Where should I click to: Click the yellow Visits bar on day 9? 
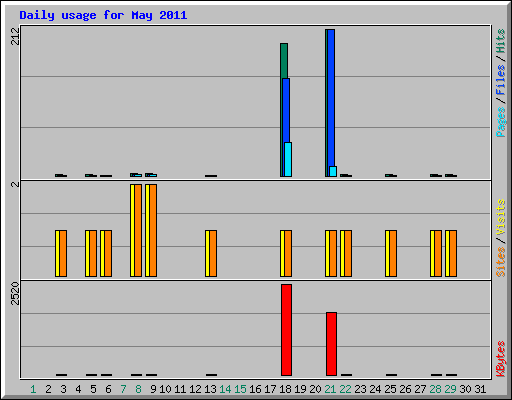(147, 230)
